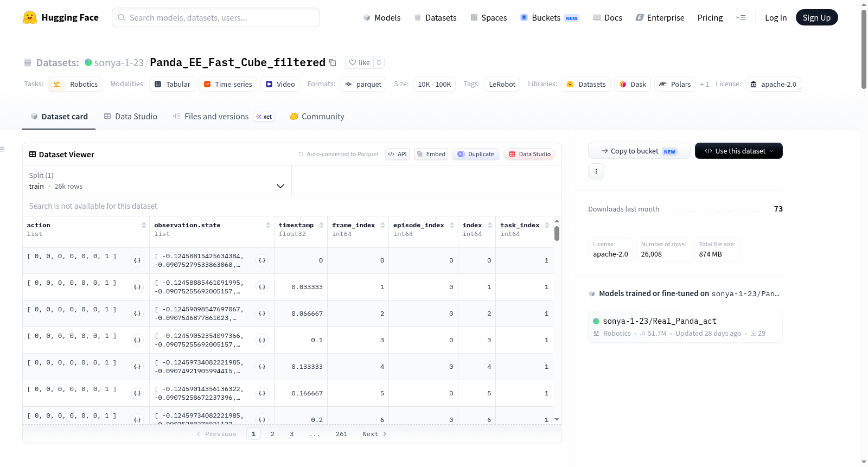
Task: Open the API button in Dataset Viewer
Action: coord(397,154)
